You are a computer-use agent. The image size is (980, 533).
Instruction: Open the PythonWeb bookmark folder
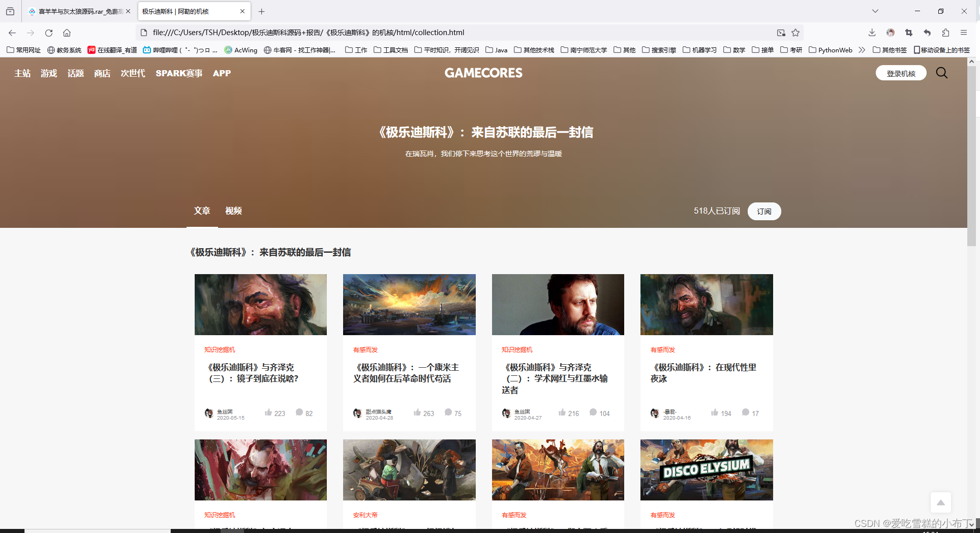pyautogui.click(x=831, y=50)
